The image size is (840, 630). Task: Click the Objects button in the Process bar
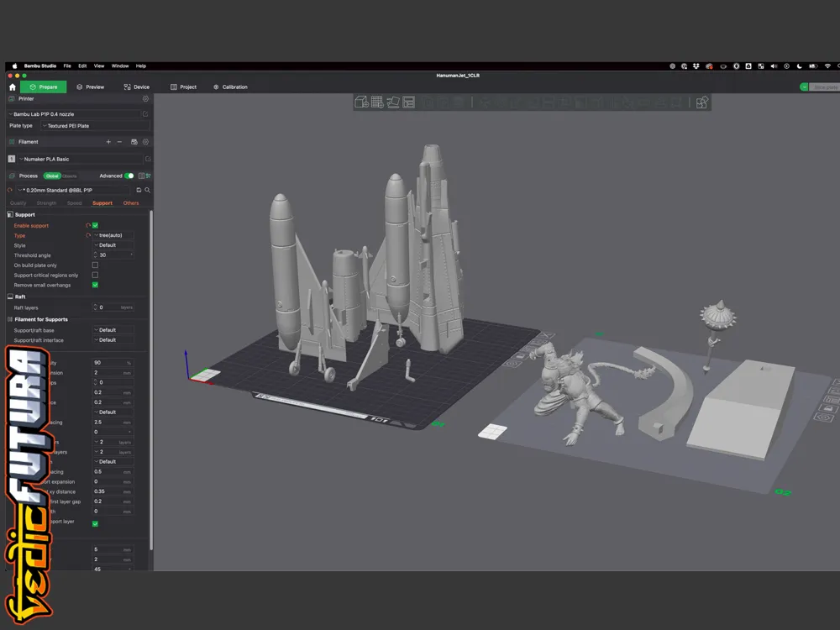[x=70, y=176]
